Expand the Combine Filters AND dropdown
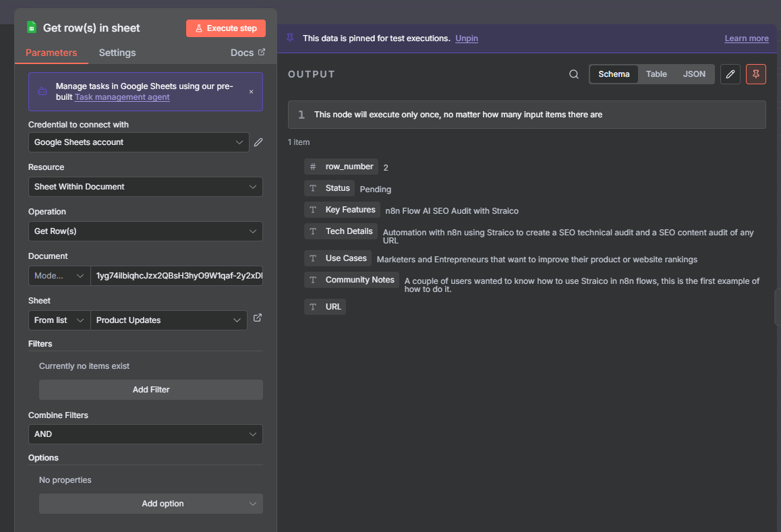The width and height of the screenshot is (781, 532). pos(145,434)
